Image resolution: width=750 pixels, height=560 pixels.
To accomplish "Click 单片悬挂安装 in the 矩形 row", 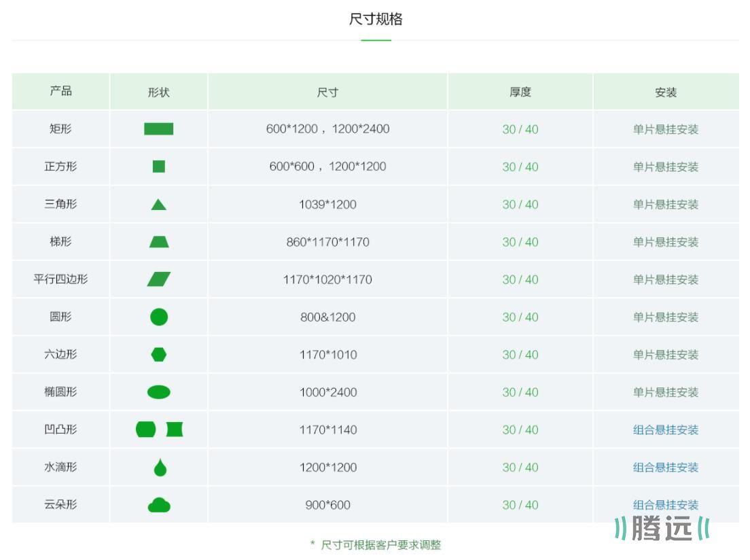I will [x=665, y=129].
